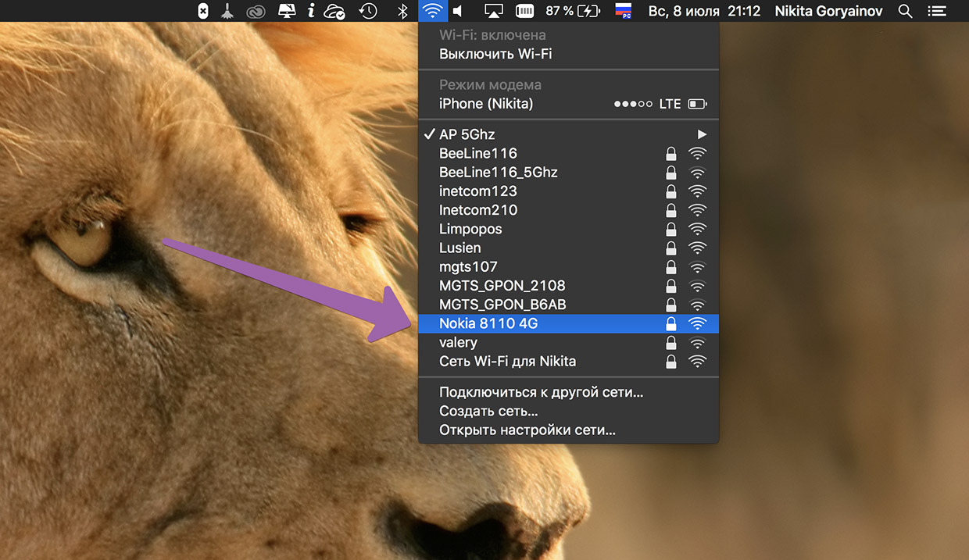Connect to MGTS_GPON_2108 network

568,286
